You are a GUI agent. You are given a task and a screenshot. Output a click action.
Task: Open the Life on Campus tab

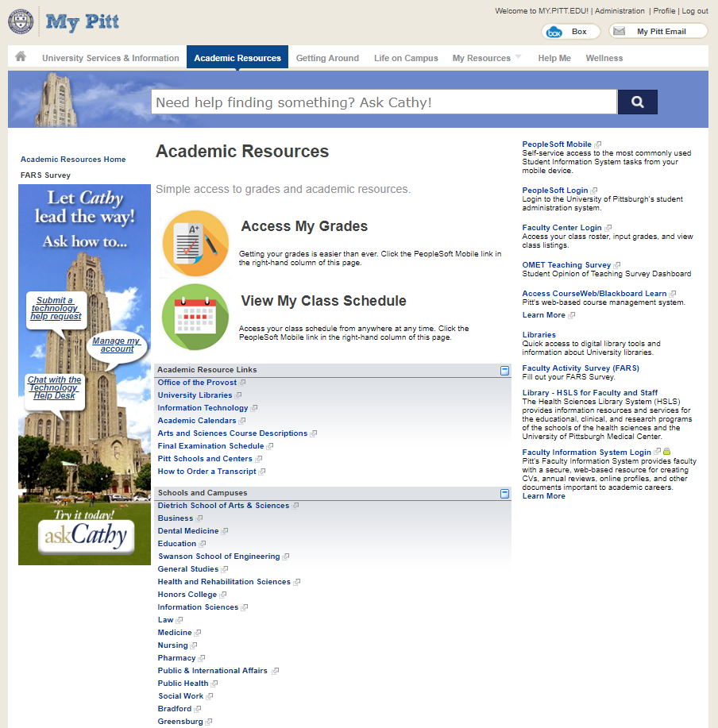tap(406, 58)
